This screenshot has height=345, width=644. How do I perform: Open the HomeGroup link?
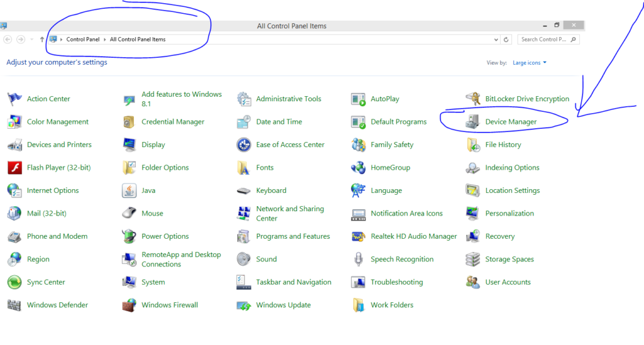tap(390, 168)
